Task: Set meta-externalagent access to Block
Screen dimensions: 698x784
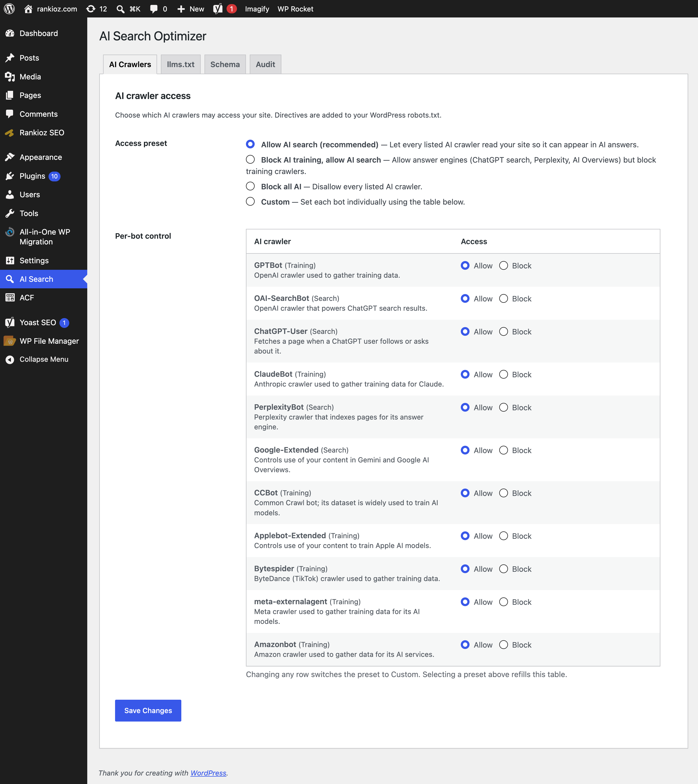Action: (504, 602)
